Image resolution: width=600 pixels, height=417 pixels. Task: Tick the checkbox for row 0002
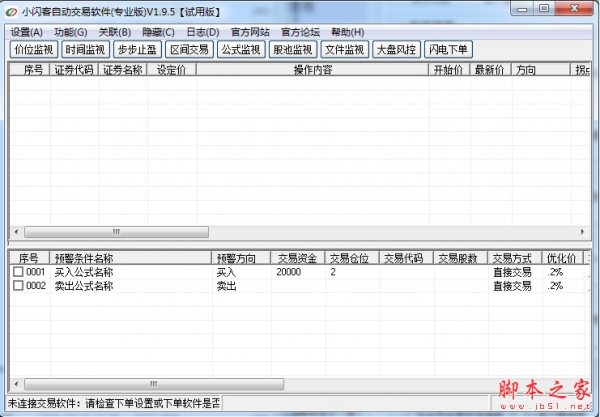coord(18,285)
